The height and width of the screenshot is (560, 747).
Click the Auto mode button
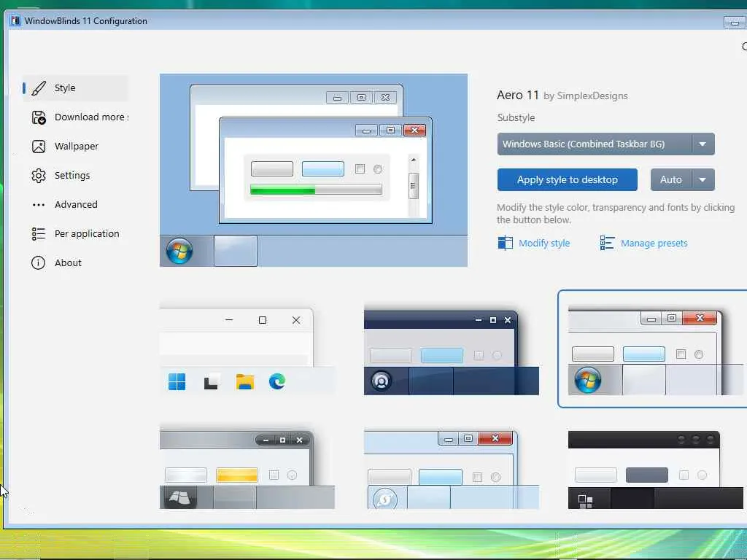[x=671, y=179]
